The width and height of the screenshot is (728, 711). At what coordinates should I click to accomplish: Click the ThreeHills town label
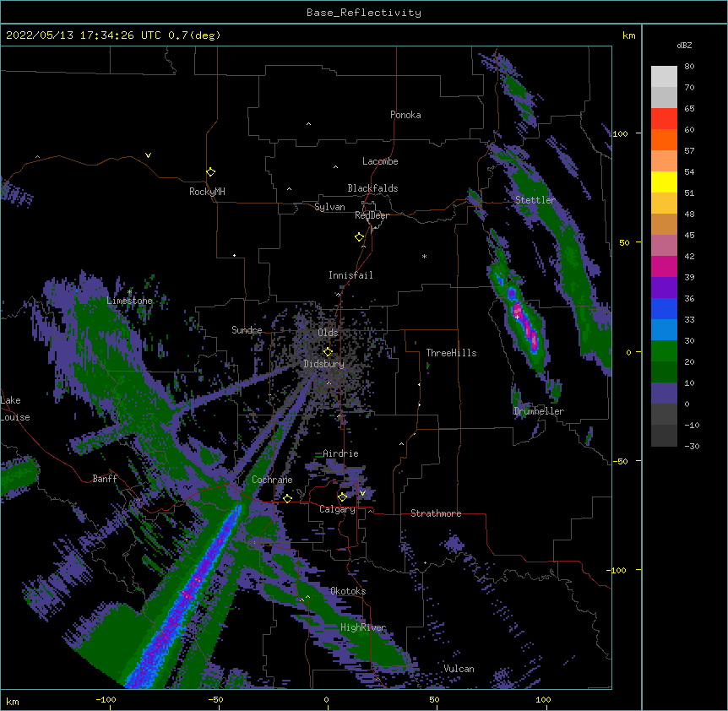(451, 353)
